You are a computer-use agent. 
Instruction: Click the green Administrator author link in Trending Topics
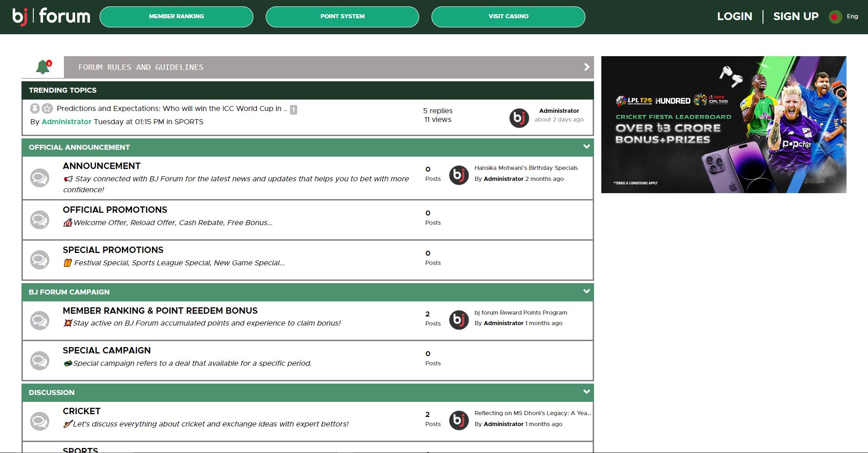coord(67,122)
